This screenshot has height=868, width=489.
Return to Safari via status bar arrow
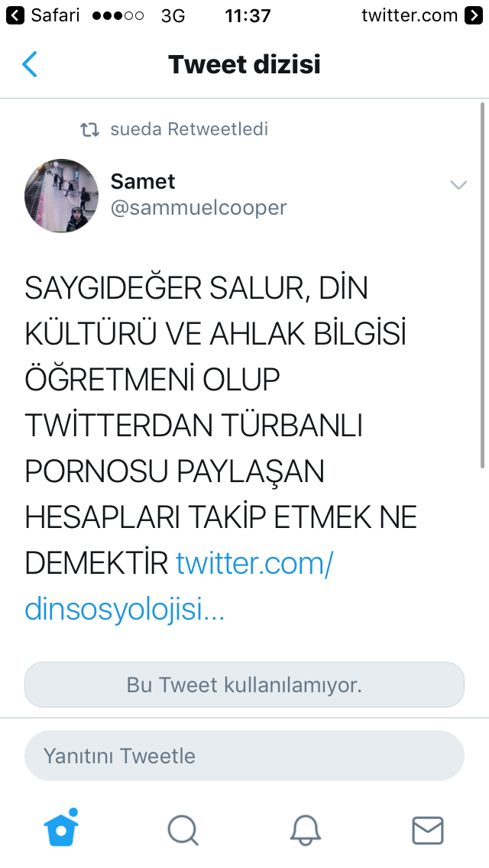point(15,15)
